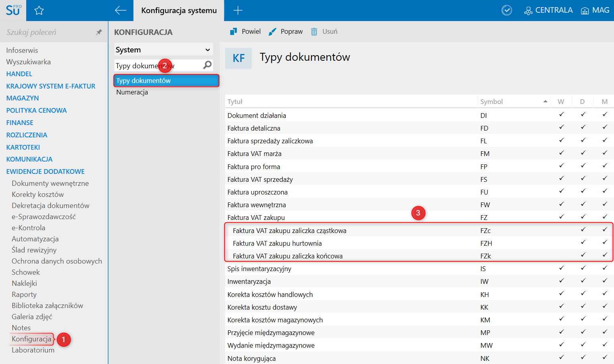Image resolution: width=614 pixels, height=364 pixels.
Task: Expand the KARTOTEKI section
Action: click(23, 147)
